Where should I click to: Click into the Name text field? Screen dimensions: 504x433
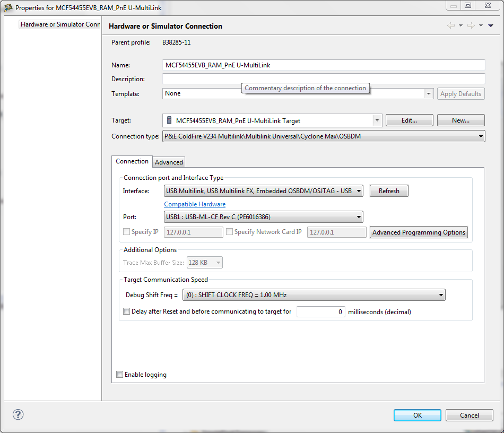click(324, 65)
